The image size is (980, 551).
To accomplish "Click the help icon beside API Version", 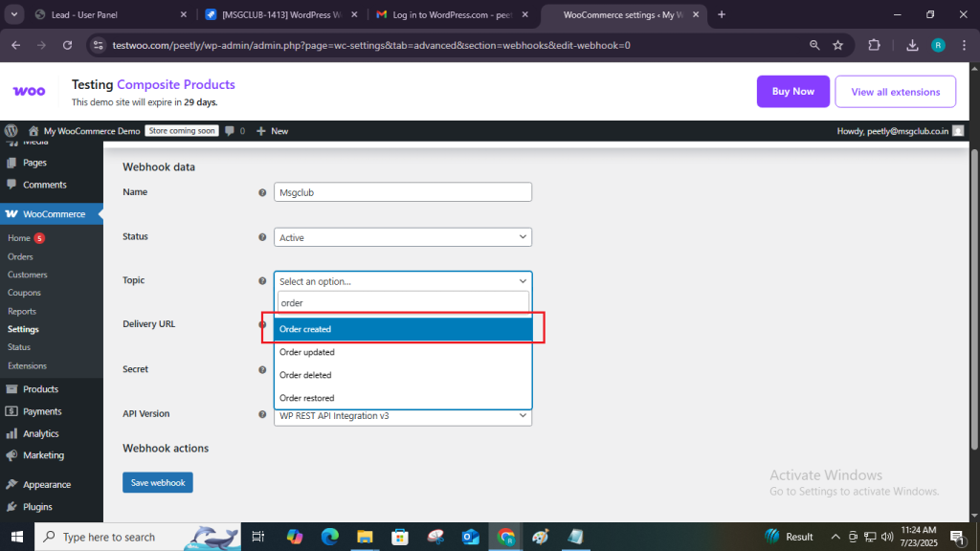I will (262, 414).
